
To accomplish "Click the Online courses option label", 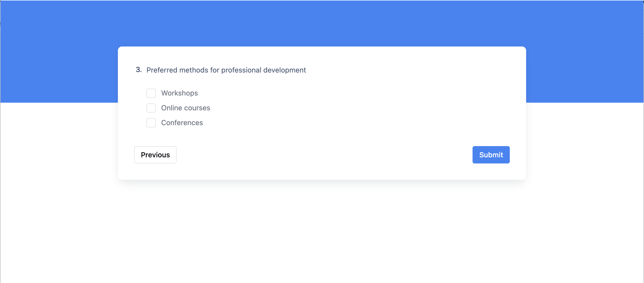I will (x=185, y=108).
